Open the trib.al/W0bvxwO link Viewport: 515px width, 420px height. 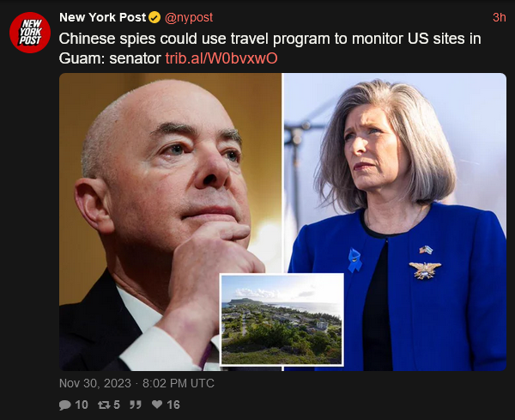click(x=221, y=58)
